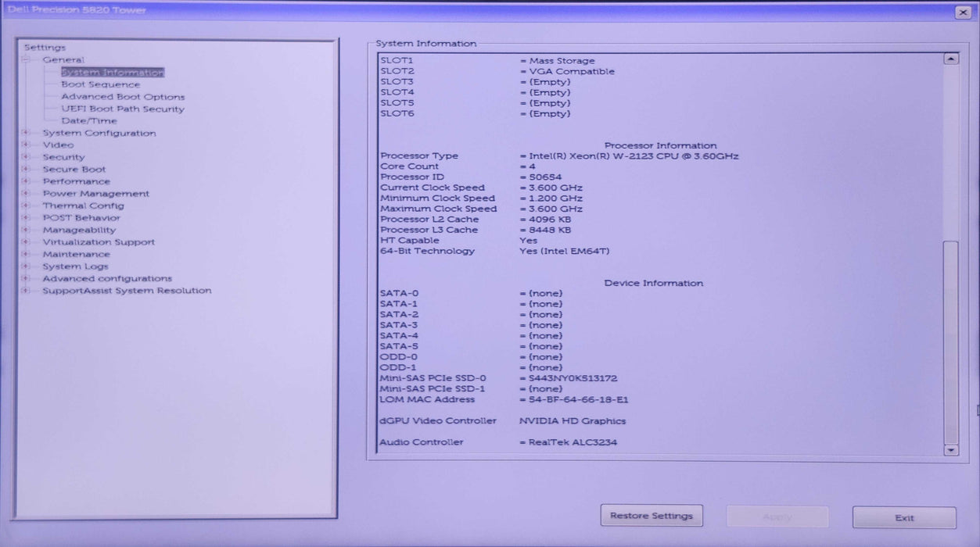
Task: Expand the Security settings node
Action: (x=26, y=157)
